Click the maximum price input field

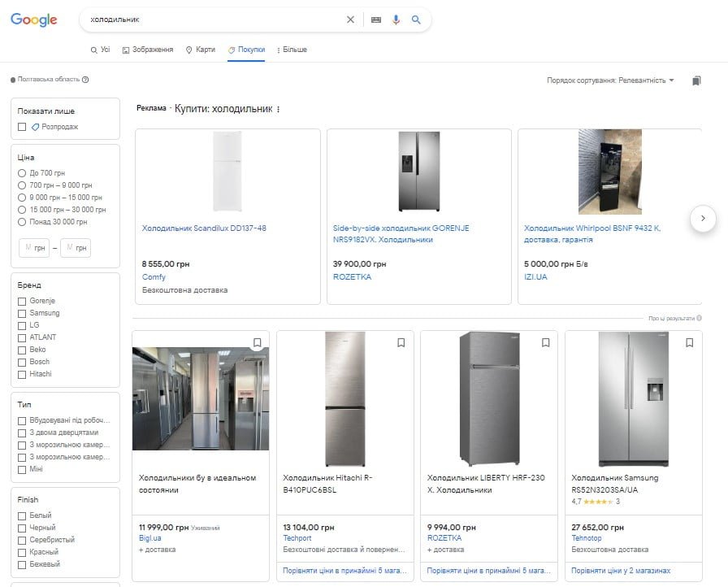tap(76, 248)
